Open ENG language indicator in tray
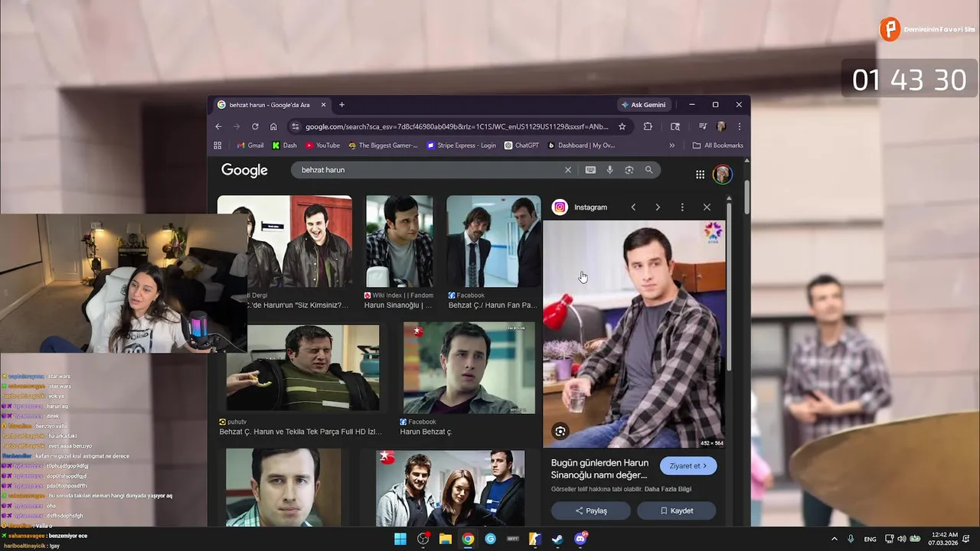Image resolution: width=980 pixels, height=551 pixels. [x=870, y=540]
